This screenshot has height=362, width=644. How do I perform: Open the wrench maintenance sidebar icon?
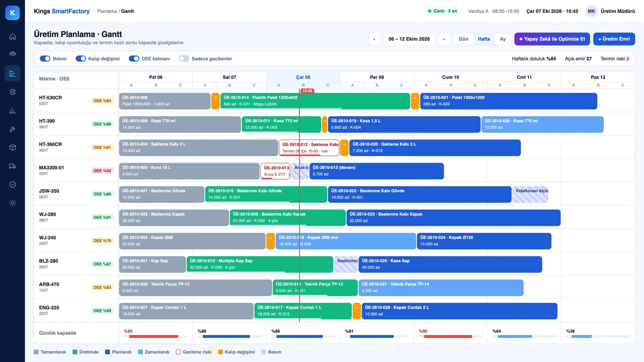(x=13, y=129)
